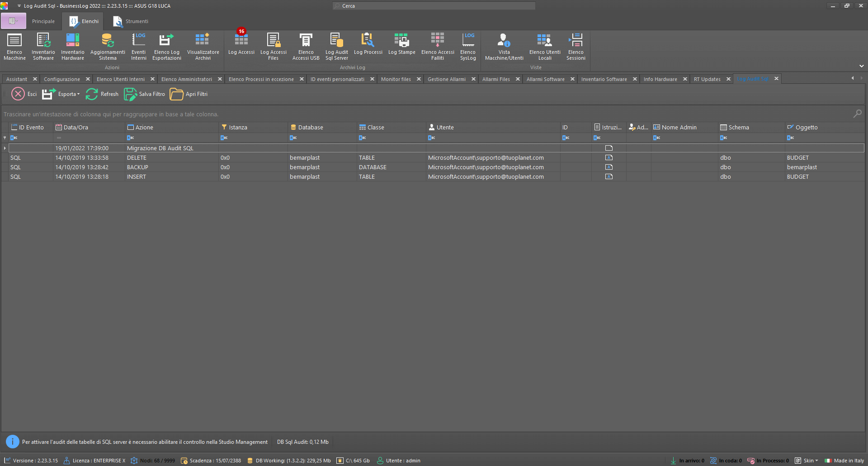868x466 pixels.
Task: Open Elenco Log Esportazioni icon
Action: (x=167, y=47)
